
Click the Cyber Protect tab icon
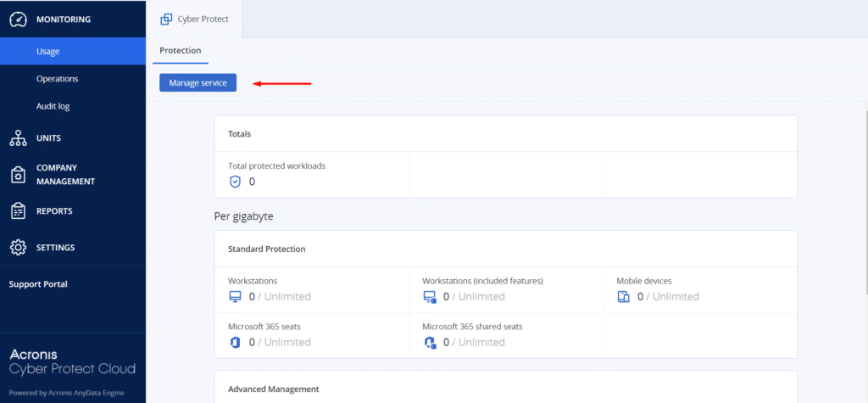(x=166, y=20)
